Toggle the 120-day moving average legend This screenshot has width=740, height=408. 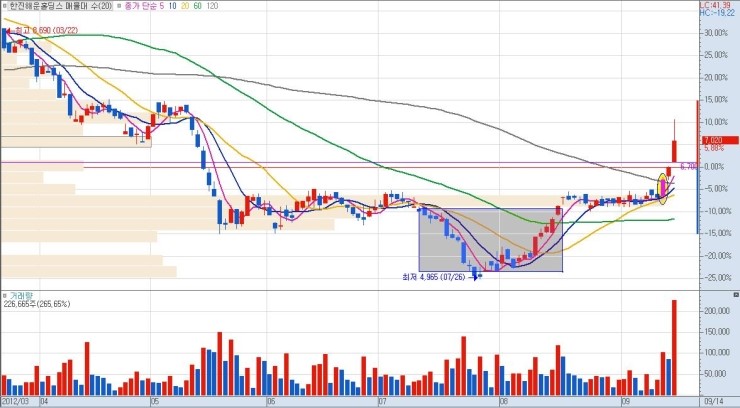click(240, 6)
